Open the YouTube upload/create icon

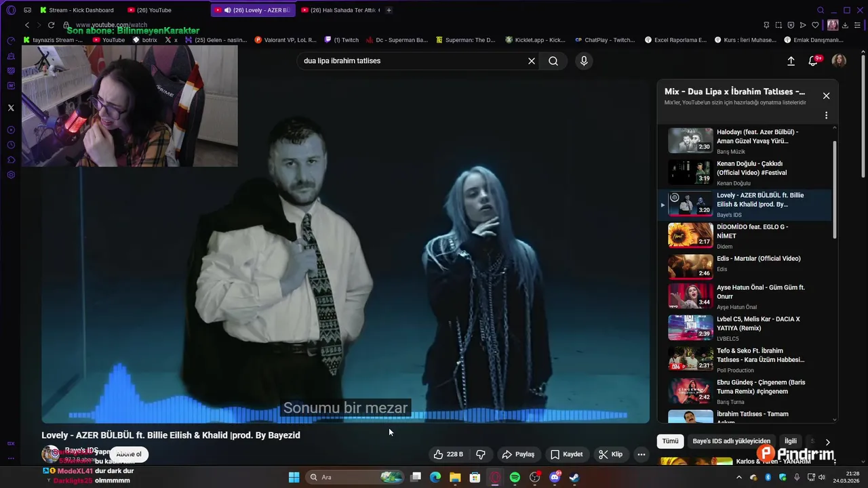point(791,61)
